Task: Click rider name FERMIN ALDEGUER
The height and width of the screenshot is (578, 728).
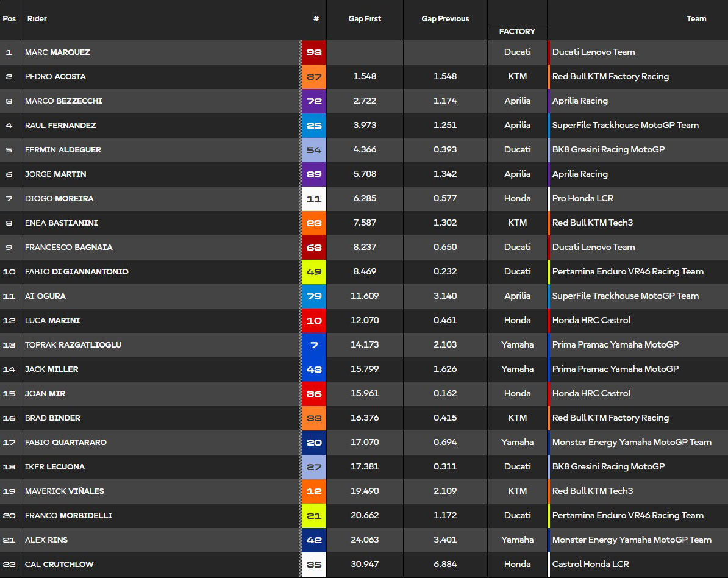Action: point(63,150)
